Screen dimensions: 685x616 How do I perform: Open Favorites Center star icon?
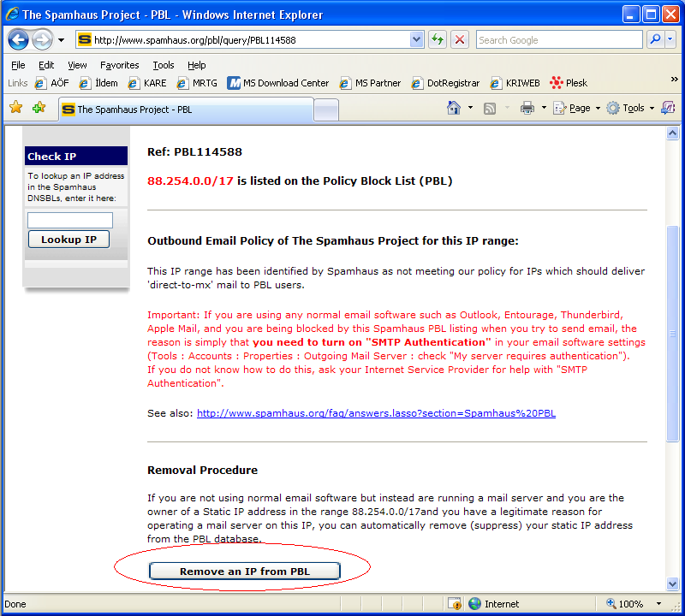click(x=16, y=108)
